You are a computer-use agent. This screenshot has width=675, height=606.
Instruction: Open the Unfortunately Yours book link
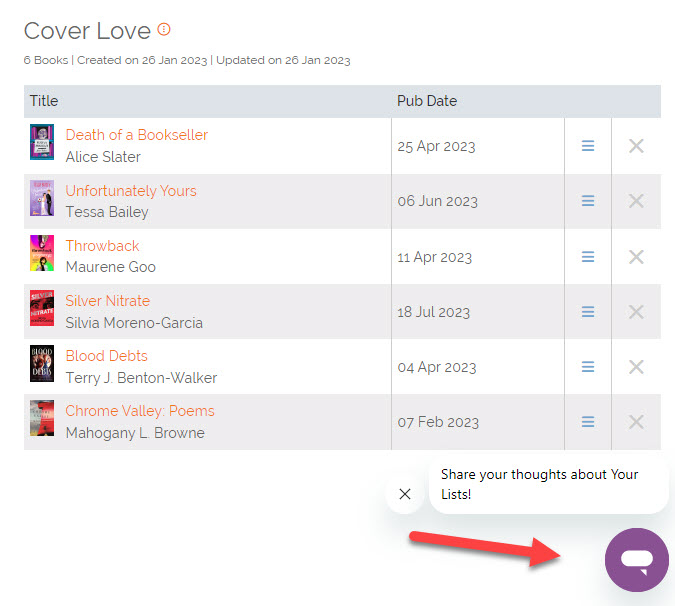click(131, 190)
